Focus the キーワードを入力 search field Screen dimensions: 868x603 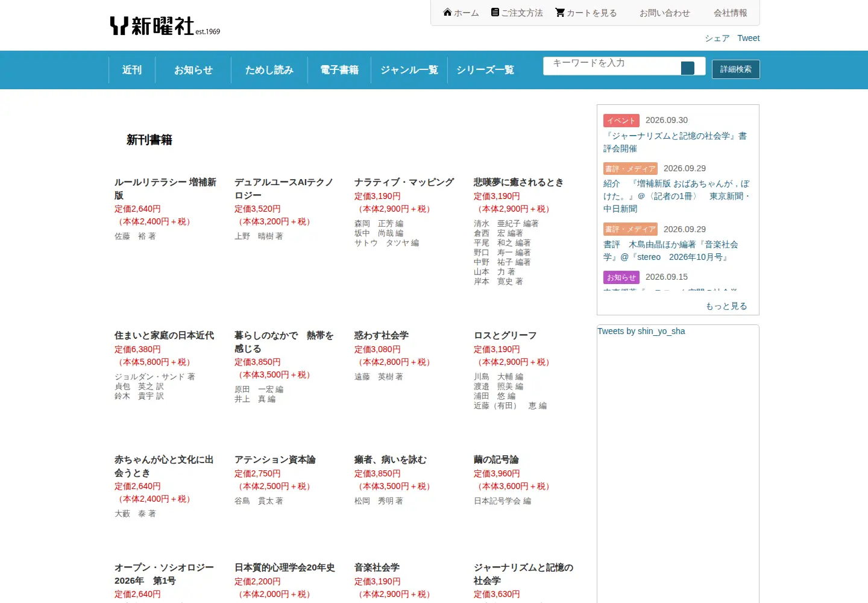[x=611, y=66]
